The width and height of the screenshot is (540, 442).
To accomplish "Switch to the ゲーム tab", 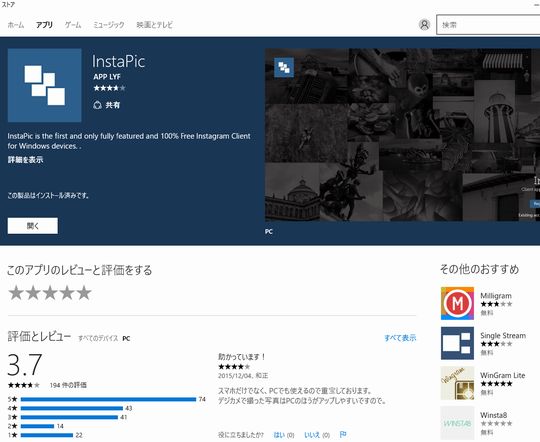I will (73, 25).
